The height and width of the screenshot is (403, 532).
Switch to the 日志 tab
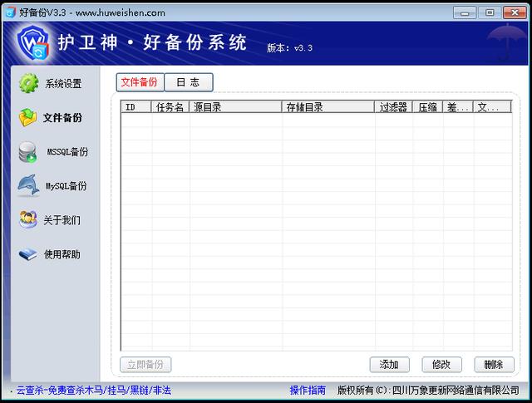189,82
